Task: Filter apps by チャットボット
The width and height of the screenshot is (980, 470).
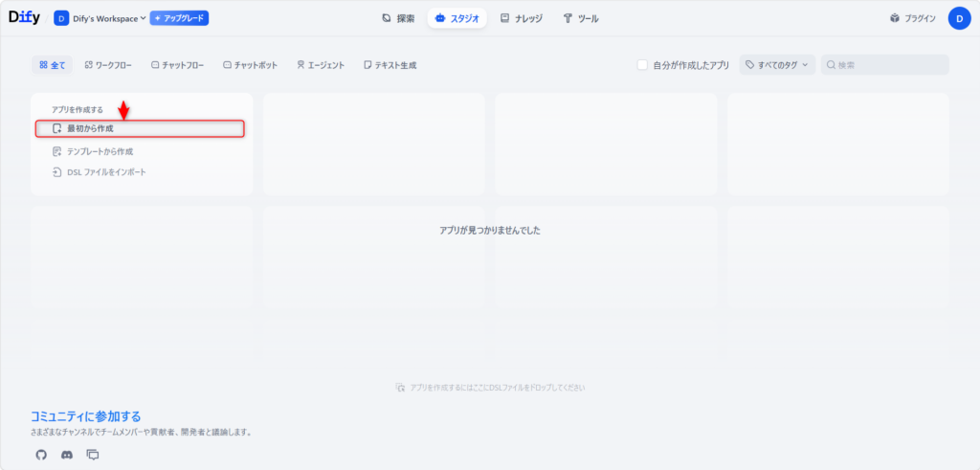Action: pos(250,65)
